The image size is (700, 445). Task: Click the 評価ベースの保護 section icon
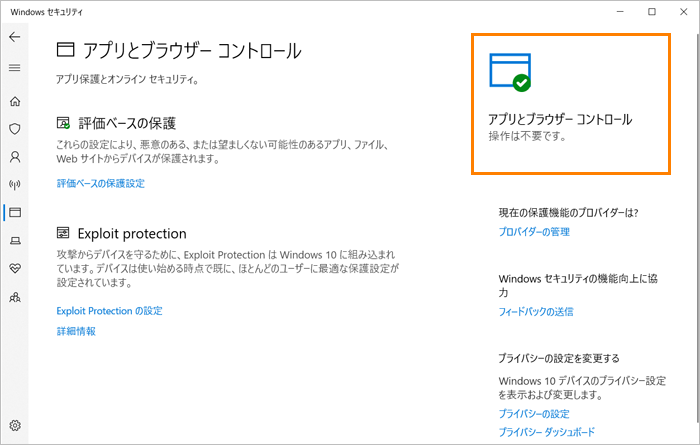[63, 123]
